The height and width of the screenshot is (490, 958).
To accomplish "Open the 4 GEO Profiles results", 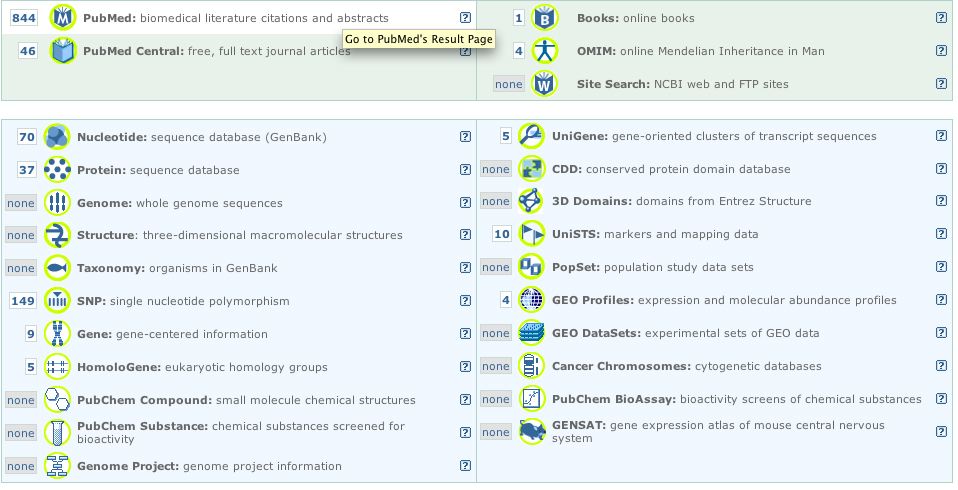I will (x=505, y=300).
